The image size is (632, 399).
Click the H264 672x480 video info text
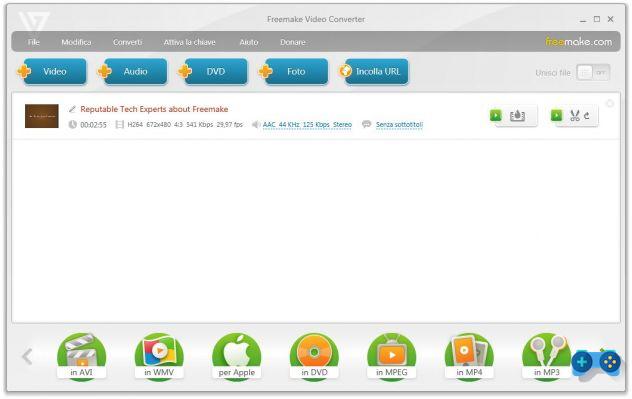point(185,125)
